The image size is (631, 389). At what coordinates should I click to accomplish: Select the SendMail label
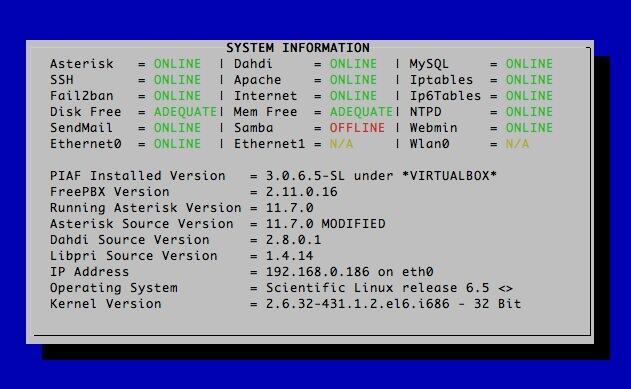tap(81, 128)
